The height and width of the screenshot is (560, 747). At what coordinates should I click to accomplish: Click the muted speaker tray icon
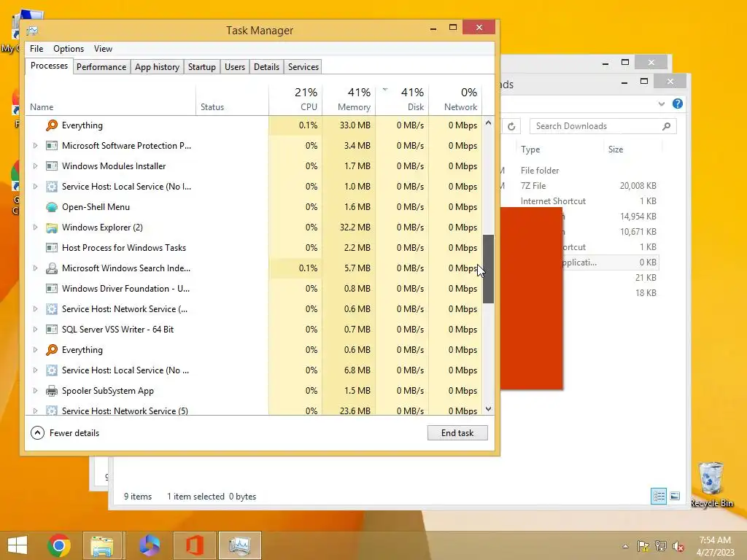678,546
